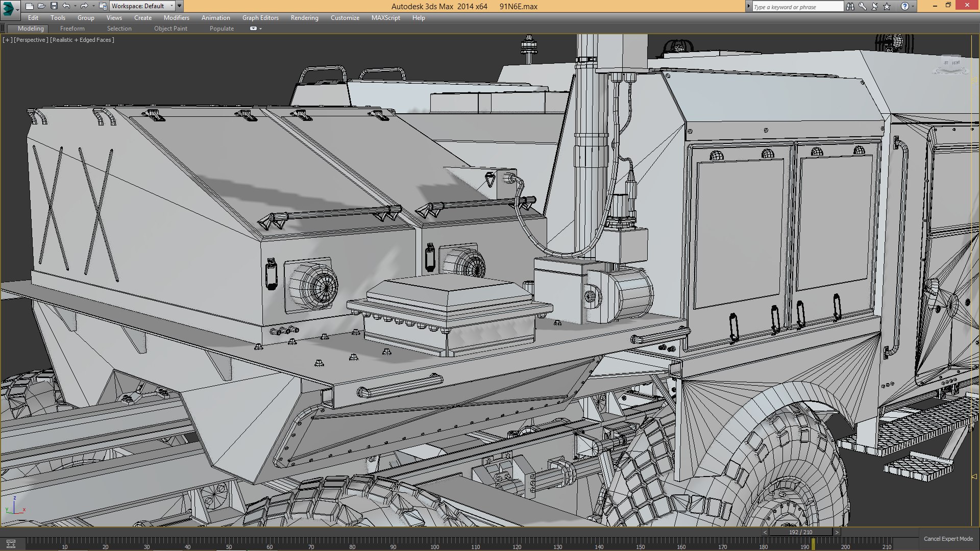The image size is (980, 551).
Task: Click the time slider showing 192 / 210
Action: click(x=800, y=532)
